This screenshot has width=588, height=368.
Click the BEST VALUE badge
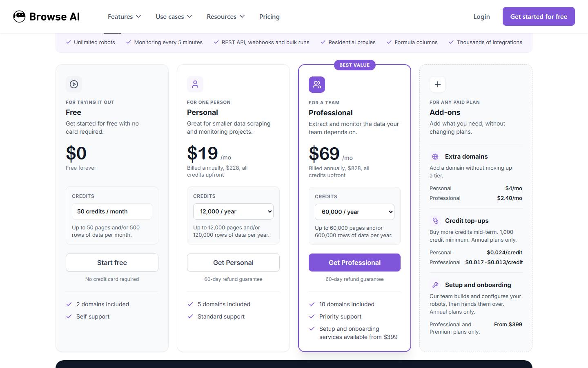pyautogui.click(x=354, y=65)
